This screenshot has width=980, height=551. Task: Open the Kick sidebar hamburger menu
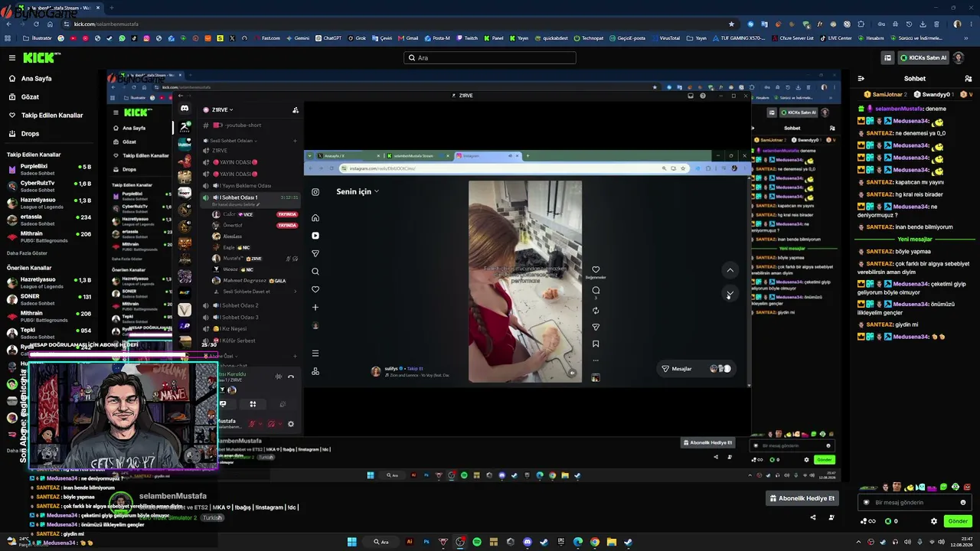click(11, 57)
